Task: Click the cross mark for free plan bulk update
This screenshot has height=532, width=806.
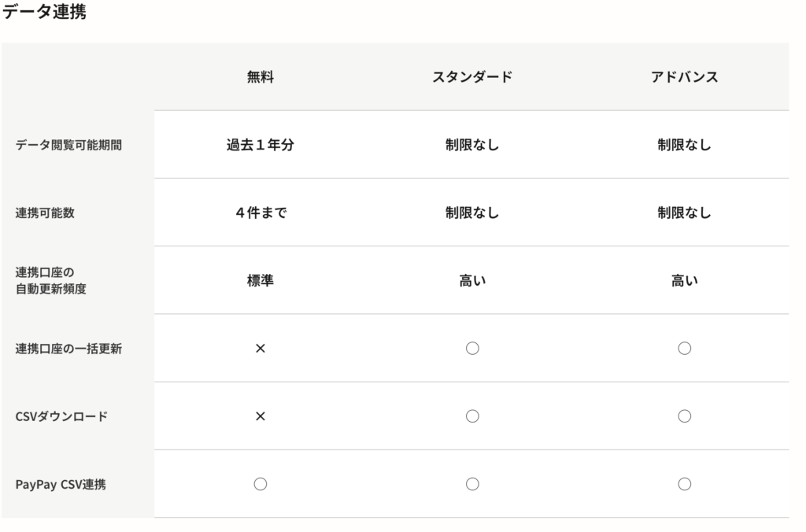Action: point(261,349)
